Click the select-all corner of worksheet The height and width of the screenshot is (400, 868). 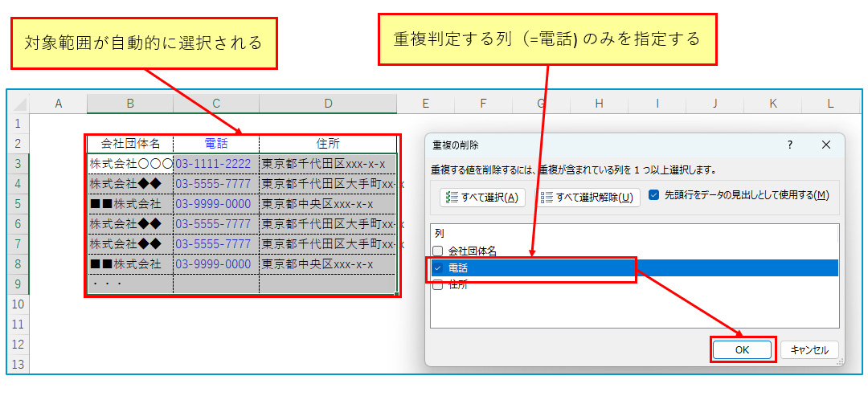tap(18, 104)
